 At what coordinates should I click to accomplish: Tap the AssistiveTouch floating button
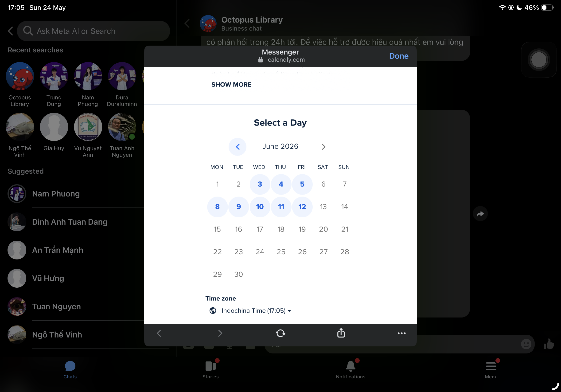pyautogui.click(x=539, y=60)
